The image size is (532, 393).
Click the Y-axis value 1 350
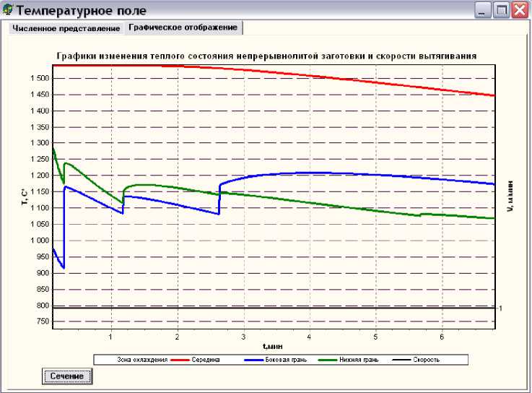click(x=40, y=127)
